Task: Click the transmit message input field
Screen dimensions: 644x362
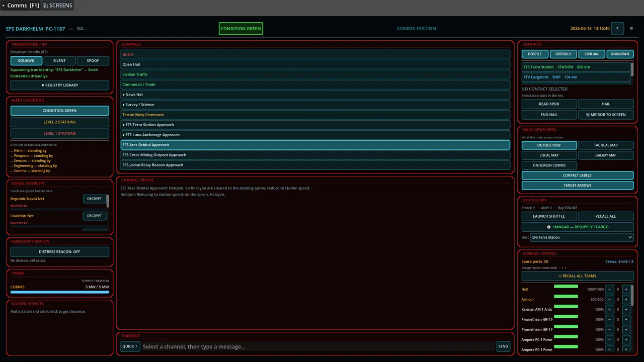Action: click(x=318, y=346)
